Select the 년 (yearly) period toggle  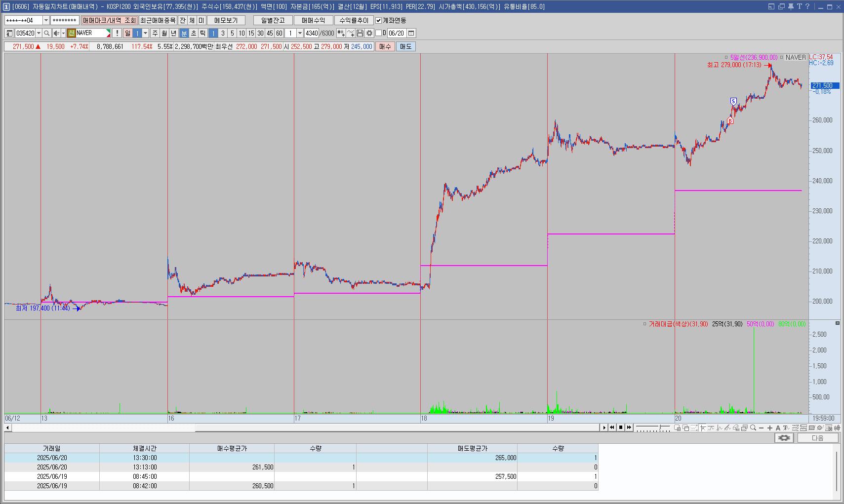click(174, 33)
